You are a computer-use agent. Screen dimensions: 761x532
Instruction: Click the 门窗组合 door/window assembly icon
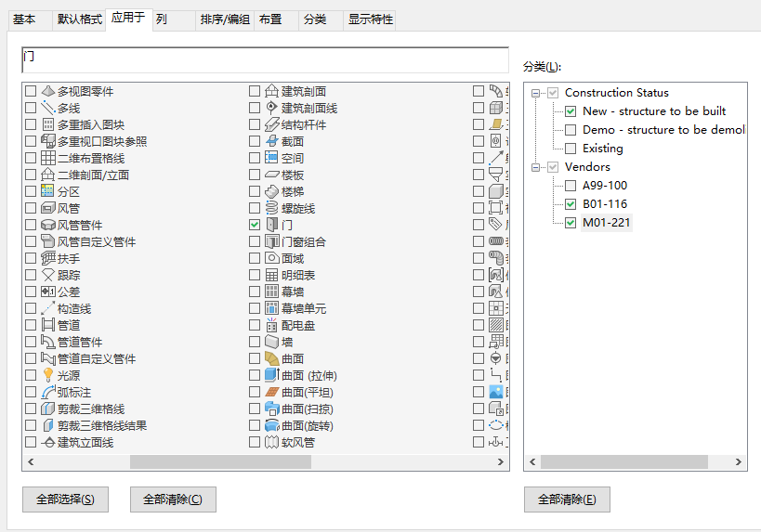(271, 241)
